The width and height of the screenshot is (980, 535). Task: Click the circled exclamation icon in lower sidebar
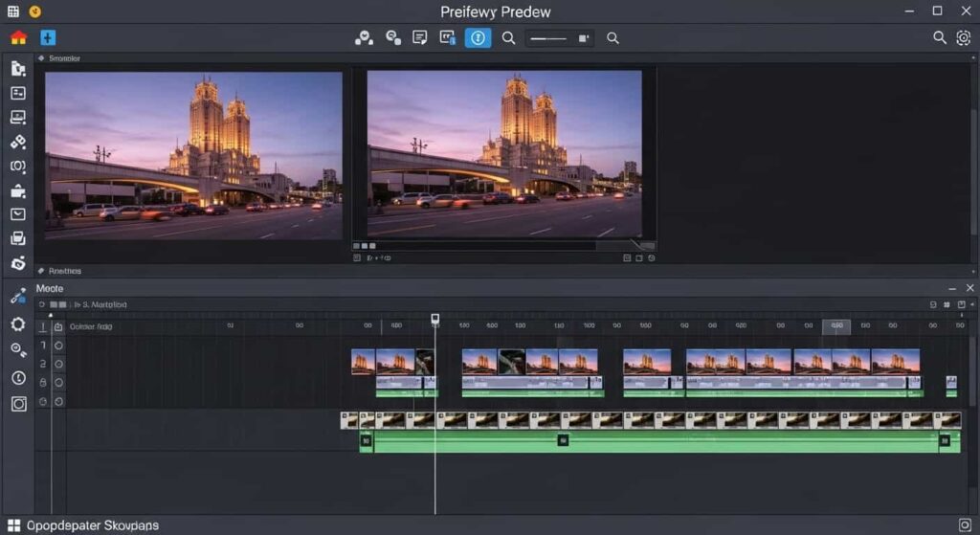(18, 378)
